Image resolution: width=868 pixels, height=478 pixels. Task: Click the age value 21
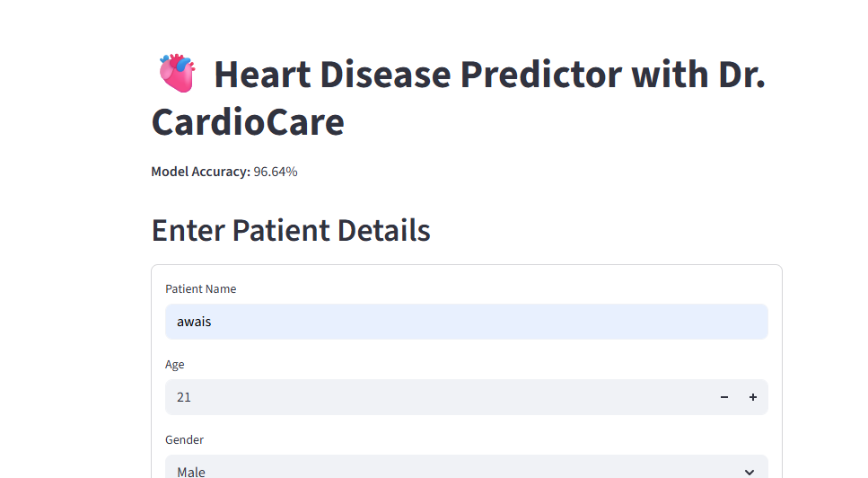(x=184, y=397)
